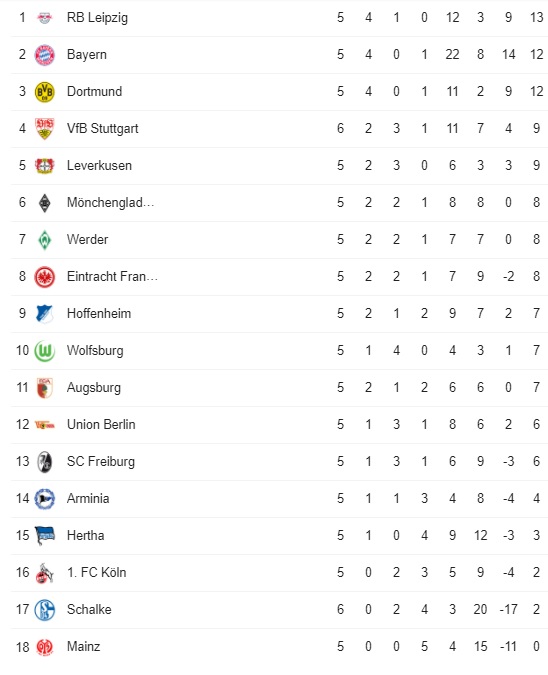548x675 pixels.
Task: Click the Schalke blue crest
Action: [44, 610]
